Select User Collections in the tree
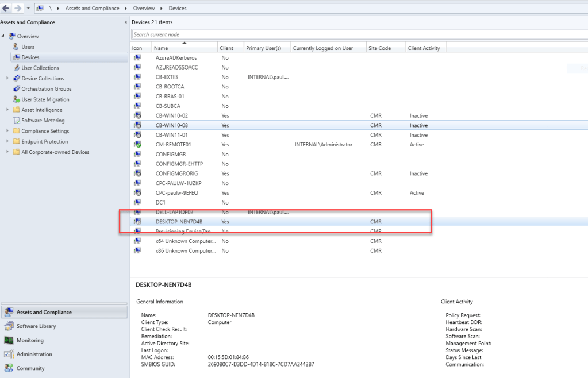 click(x=40, y=68)
